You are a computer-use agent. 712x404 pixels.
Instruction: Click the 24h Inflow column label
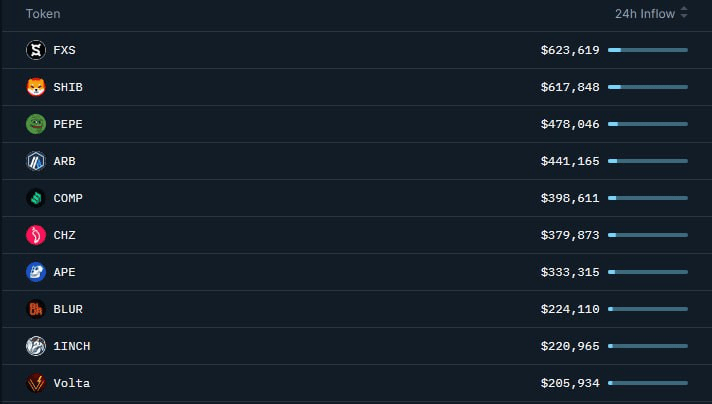pyautogui.click(x=644, y=14)
